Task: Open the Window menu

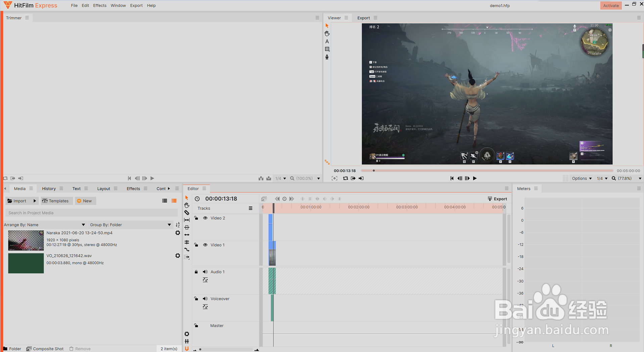Action: (118, 5)
